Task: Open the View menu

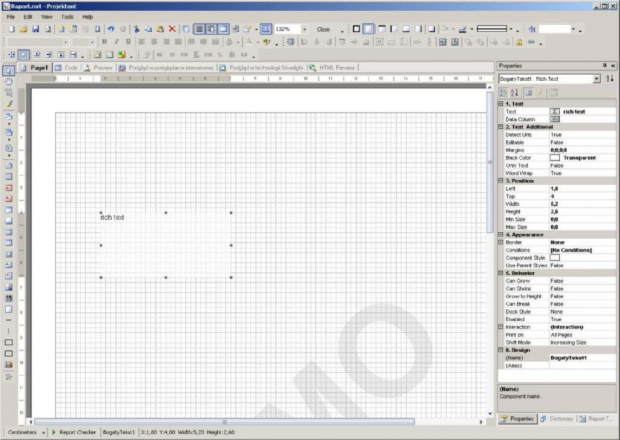Action: click(x=47, y=17)
